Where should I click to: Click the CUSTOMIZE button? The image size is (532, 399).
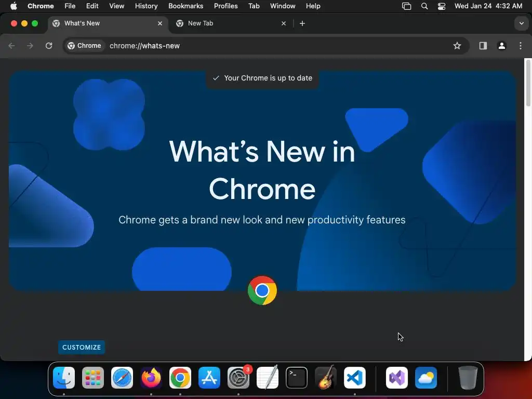[x=82, y=348]
